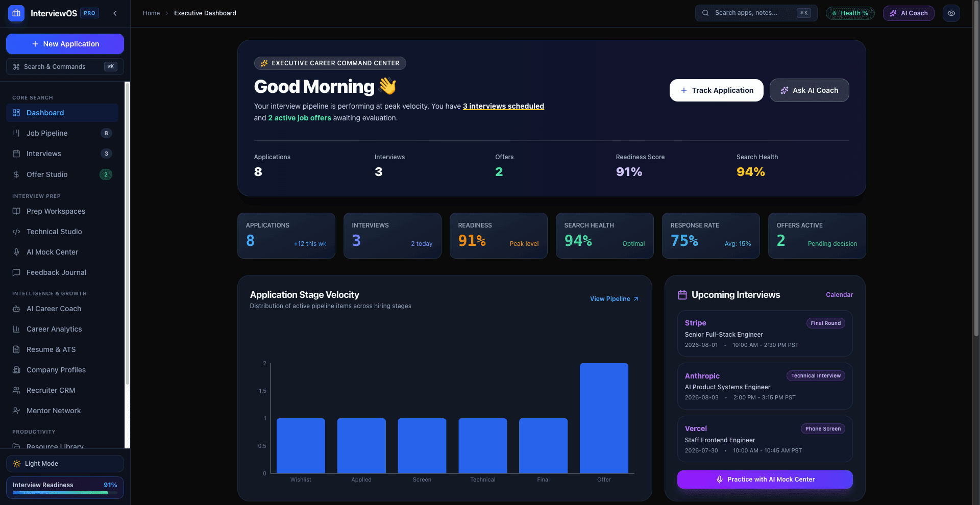Viewport: 980px width, 505px height.
Task: Click the AI Career Coach robot icon
Action: tap(16, 309)
